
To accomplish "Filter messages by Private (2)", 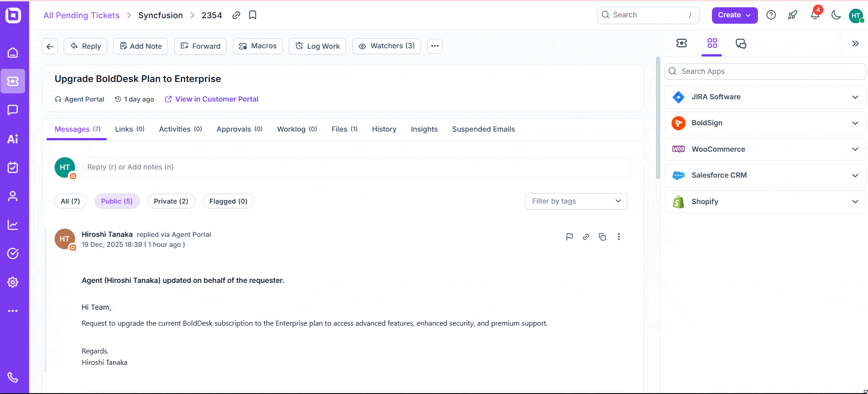I will (171, 201).
